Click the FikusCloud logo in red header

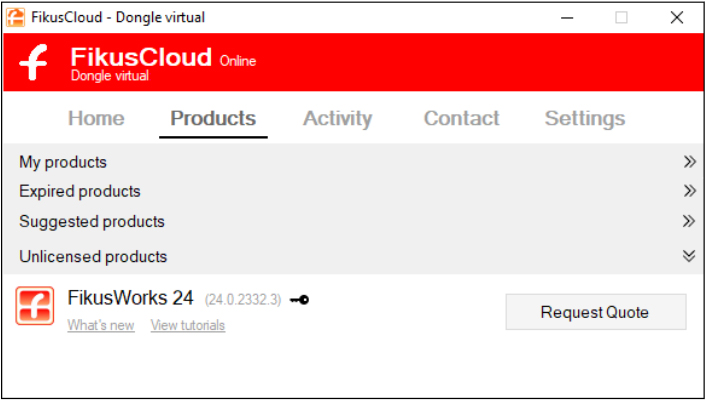point(34,63)
